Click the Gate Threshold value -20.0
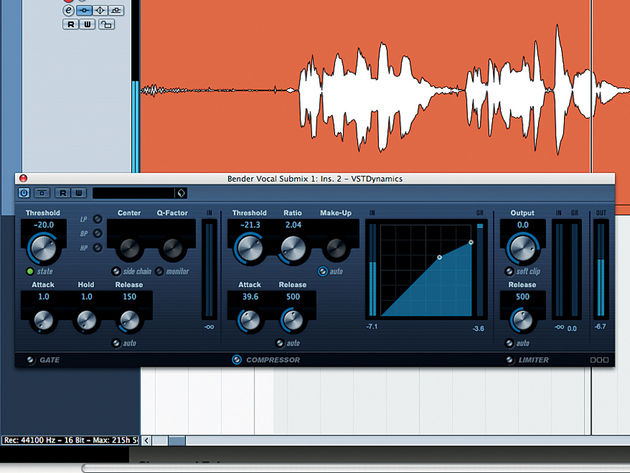 point(44,225)
